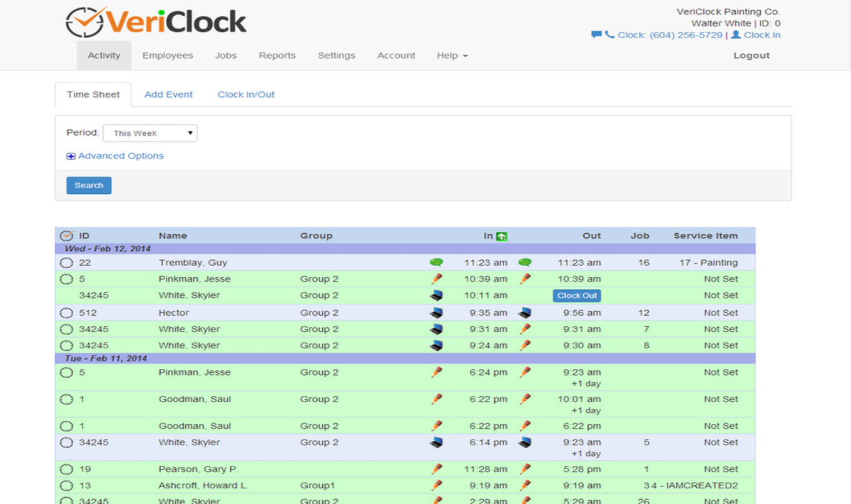This screenshot has height=504, width=851.
Task: Click the Clock Out button for Skyler White
Action: click(576, 295)
